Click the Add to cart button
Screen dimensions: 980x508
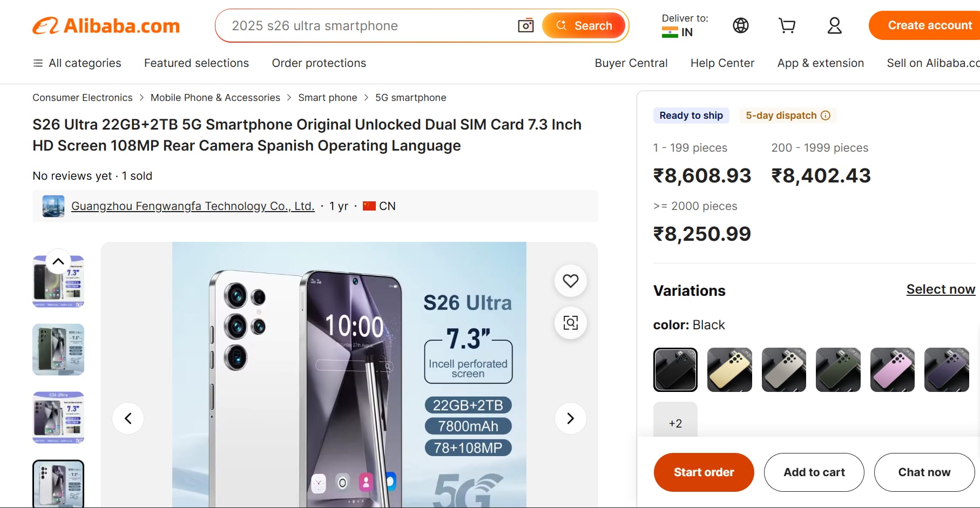814,472
